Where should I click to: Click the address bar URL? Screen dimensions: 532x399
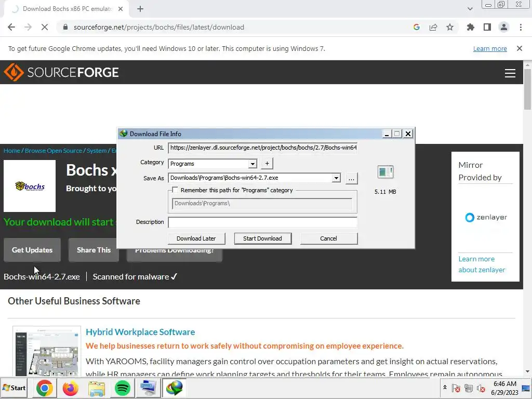coord(159,27)
